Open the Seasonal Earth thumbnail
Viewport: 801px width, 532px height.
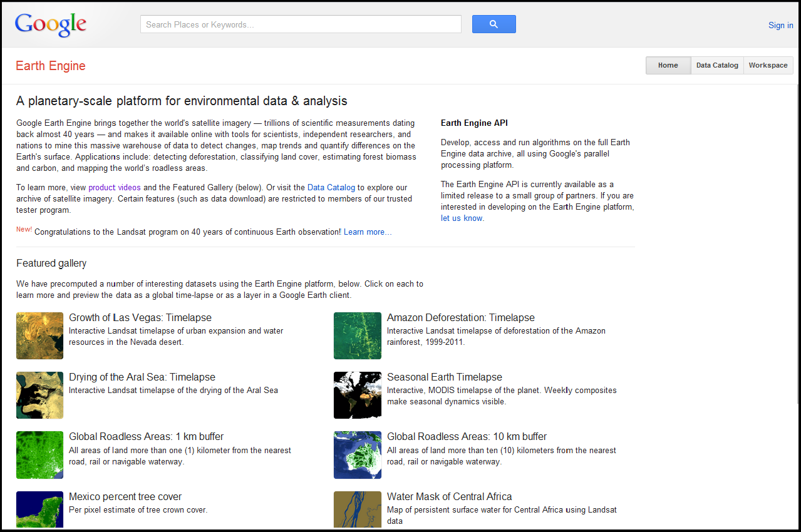(x=358, y=395)
